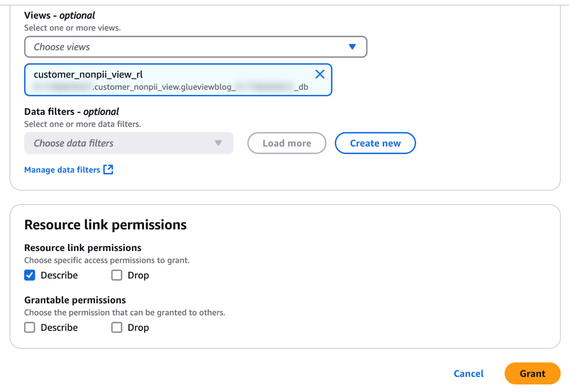Cancel the permission grant form

(468, 373)
